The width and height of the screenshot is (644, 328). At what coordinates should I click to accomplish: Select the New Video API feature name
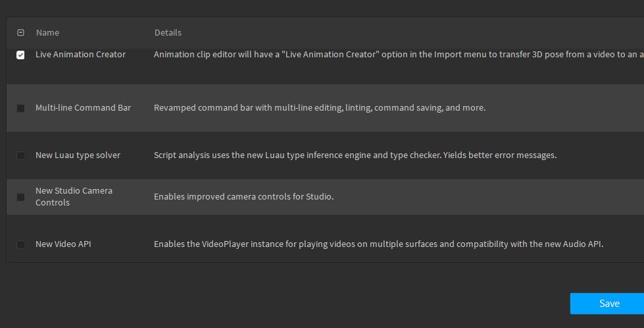click(63, 244)
